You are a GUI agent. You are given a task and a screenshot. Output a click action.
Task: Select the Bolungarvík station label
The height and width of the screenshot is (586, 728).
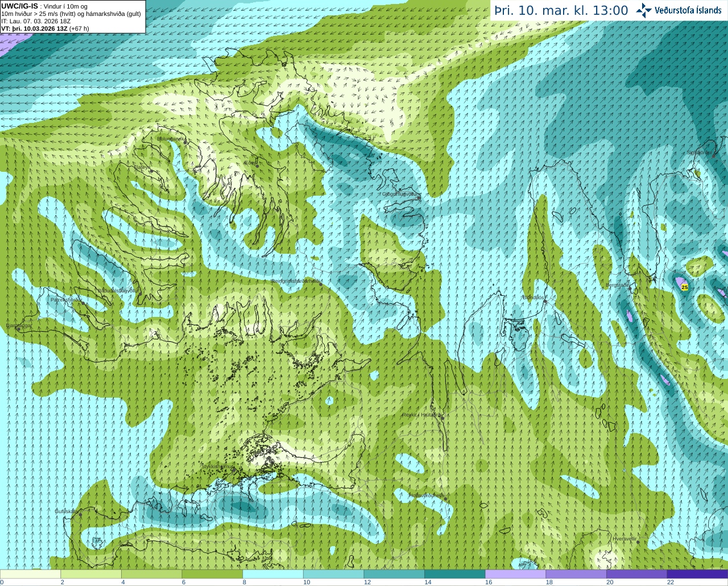coord(171,138)
